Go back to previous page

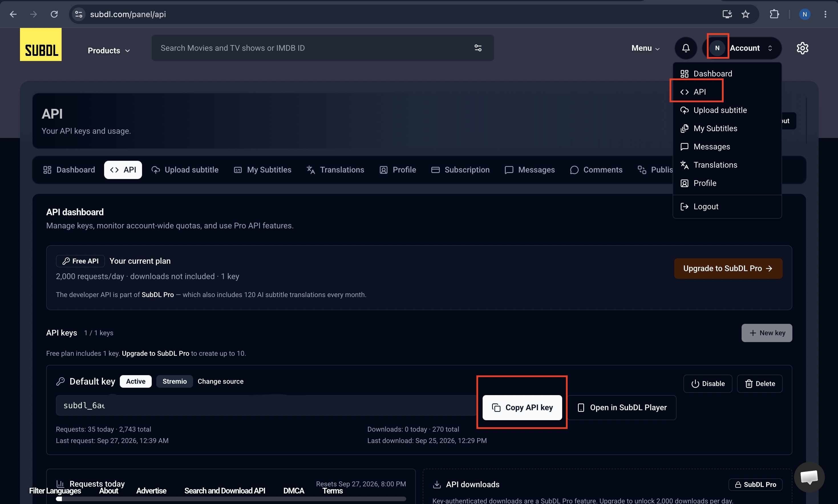click(13, 14)
